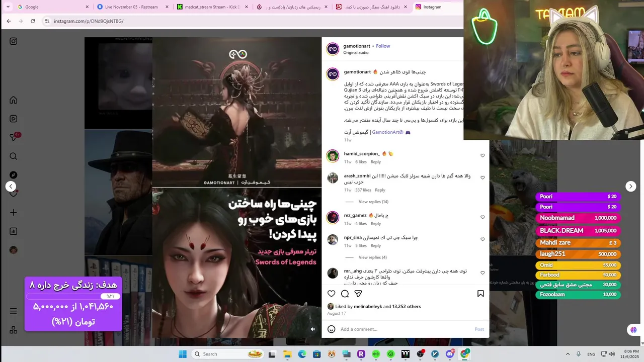
Task: Click the site info icon in address bar
Action: [47, 21]
